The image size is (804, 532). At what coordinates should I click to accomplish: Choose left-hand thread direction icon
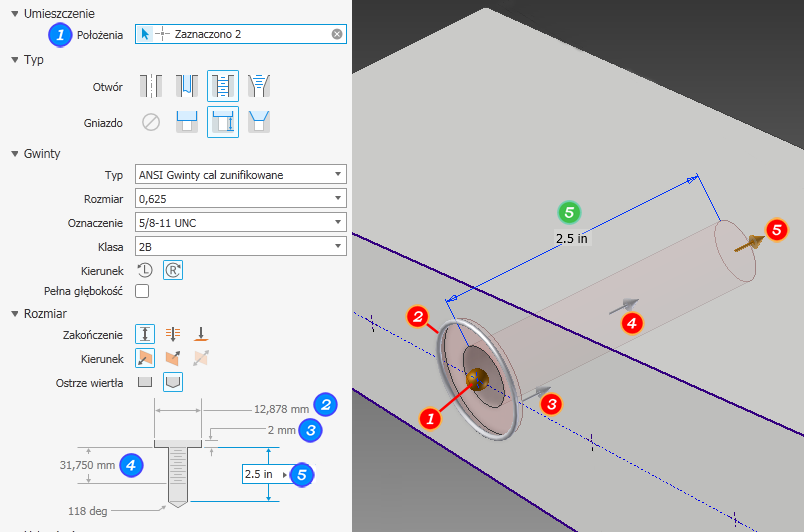[145, 270]
